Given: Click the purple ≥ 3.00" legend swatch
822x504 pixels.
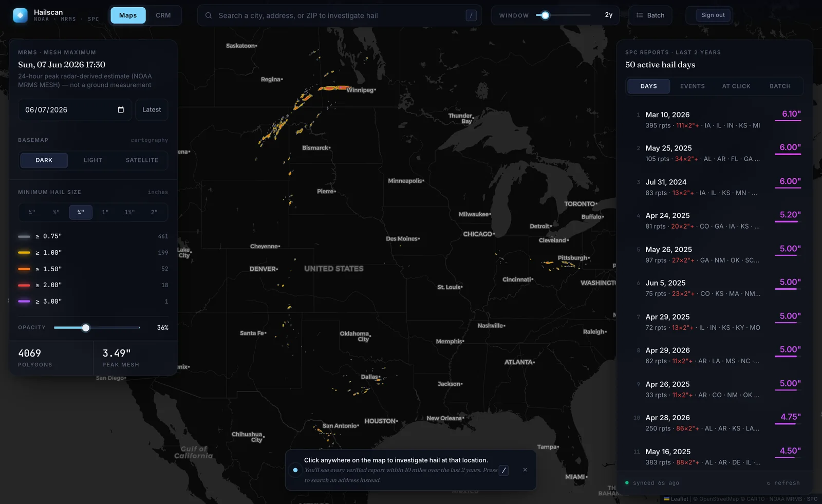Looking at the screenshot, I should click(24, 302).
